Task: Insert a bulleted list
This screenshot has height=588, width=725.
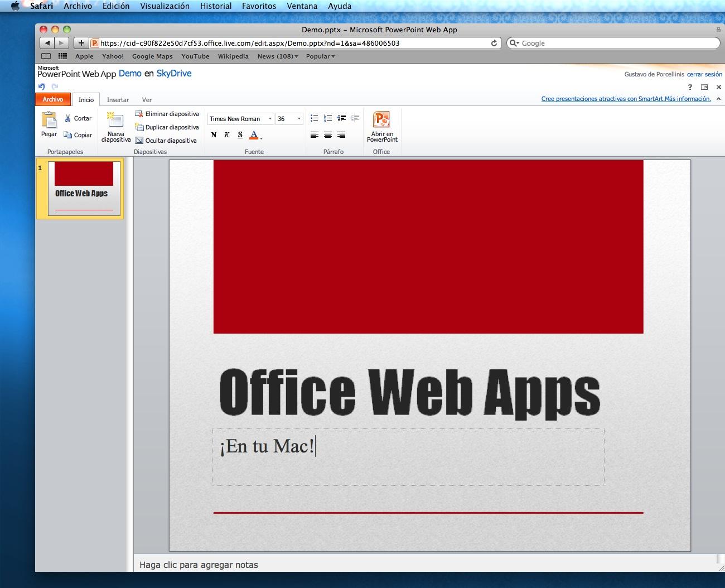Action: pyautogui.click(x=315, y=118)
